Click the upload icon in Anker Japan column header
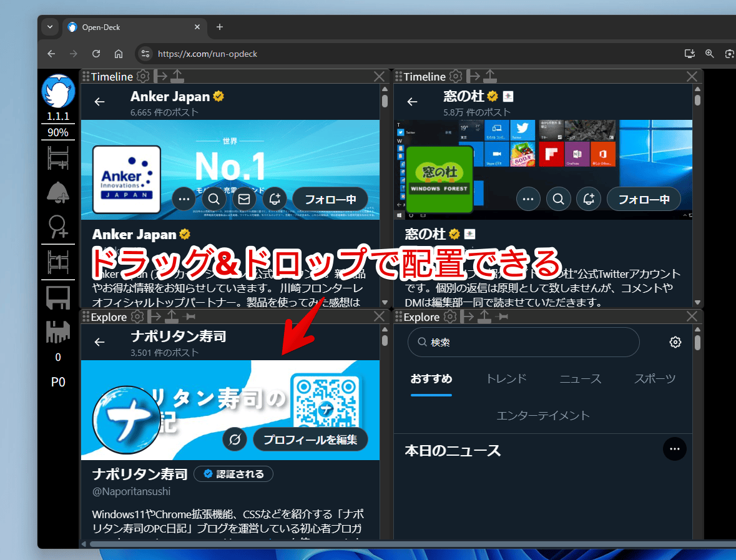The image size is (736, 560). [177, 76]
